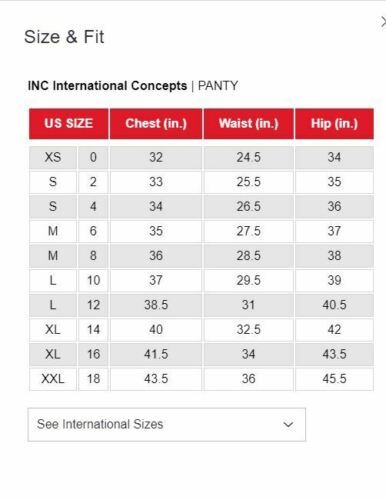Click the Chest (in.) column header
This screenshot has height=500, width=386.
(x=156, y=123)
